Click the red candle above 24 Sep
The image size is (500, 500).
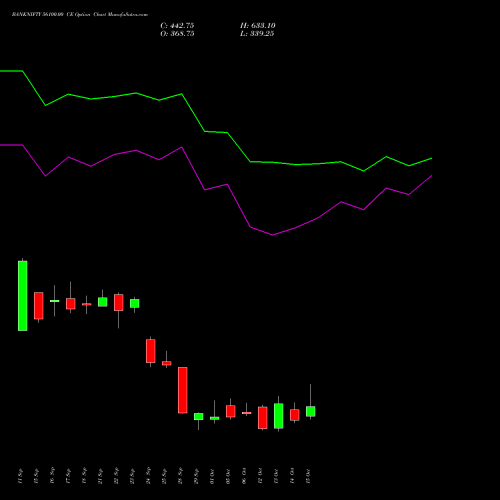tap(151, 351)
